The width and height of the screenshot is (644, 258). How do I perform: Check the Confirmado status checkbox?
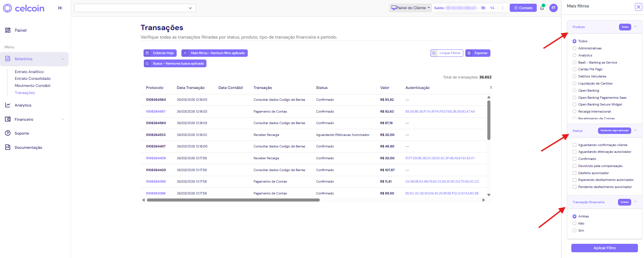pyautogui.click(x=574, y=159)
